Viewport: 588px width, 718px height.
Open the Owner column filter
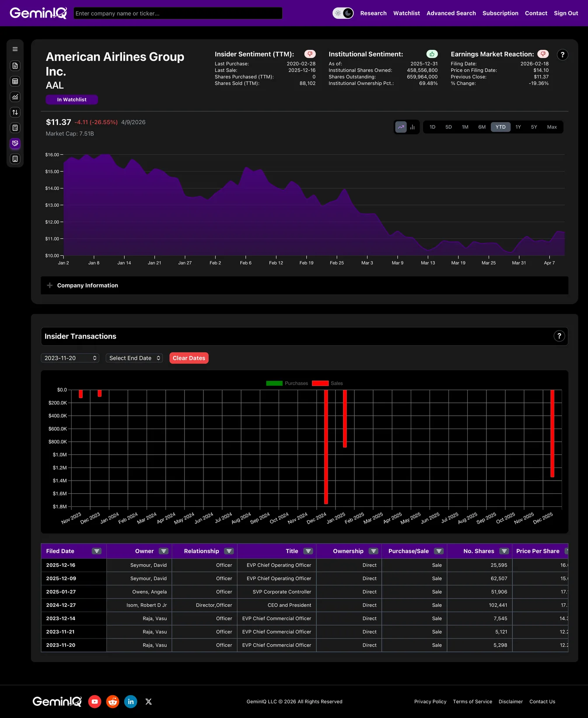click(x=164, y=551)
